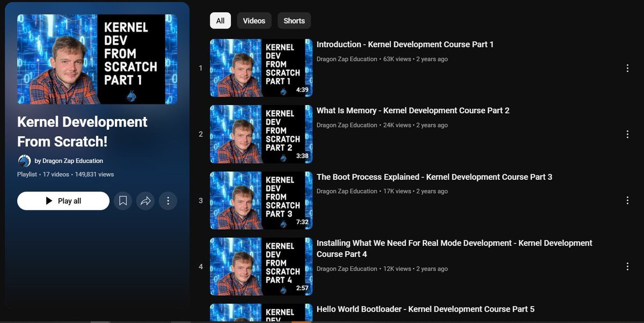644x323 pixels.
Task: Select the All filter chip
Action: click(220, 21)
